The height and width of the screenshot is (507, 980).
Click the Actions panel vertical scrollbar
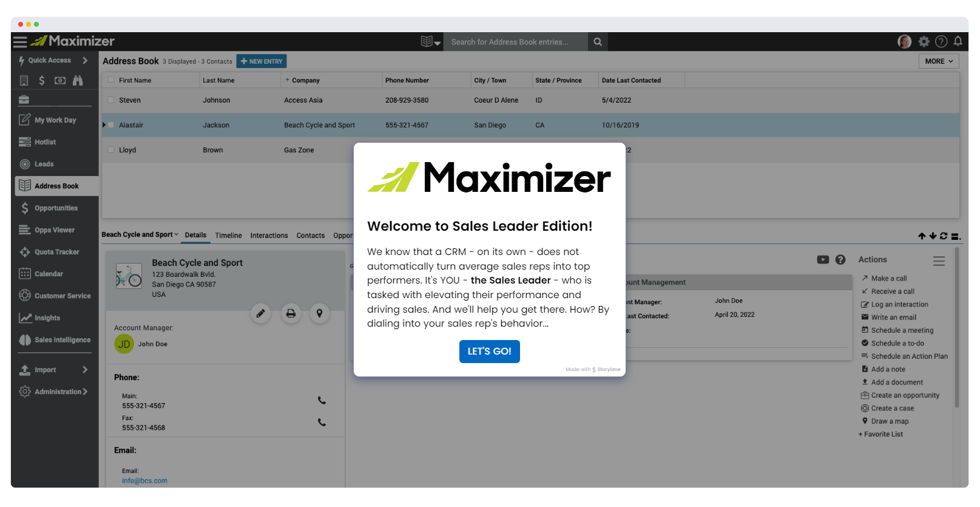tap(957, 328)
